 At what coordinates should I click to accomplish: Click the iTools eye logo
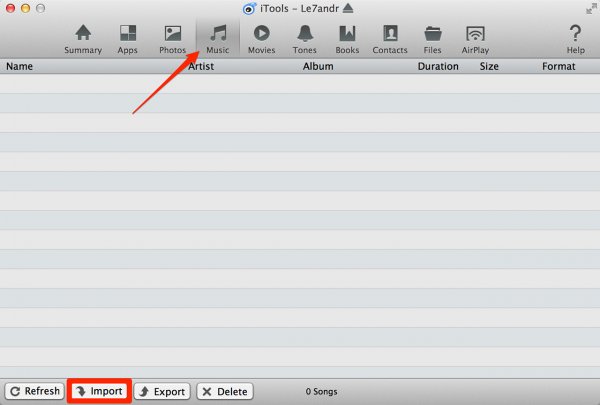tap(249, 8)
